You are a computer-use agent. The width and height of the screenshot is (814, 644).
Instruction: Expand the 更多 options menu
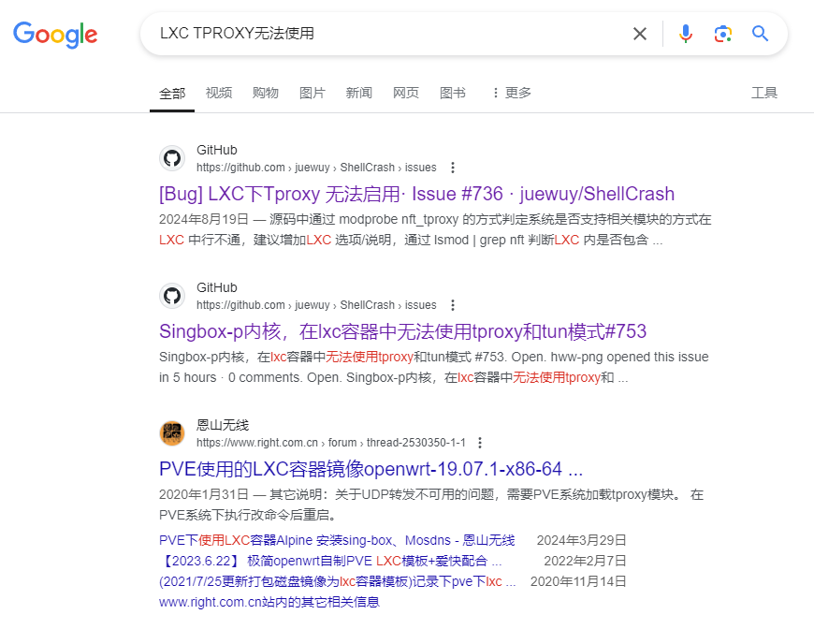coord(512,93)
